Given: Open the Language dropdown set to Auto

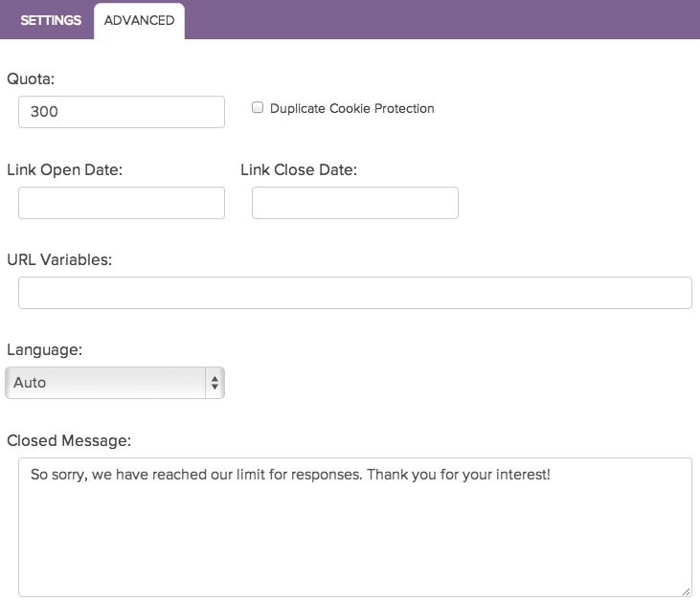Looking at the screenshot, I should [x=115, y=383].
